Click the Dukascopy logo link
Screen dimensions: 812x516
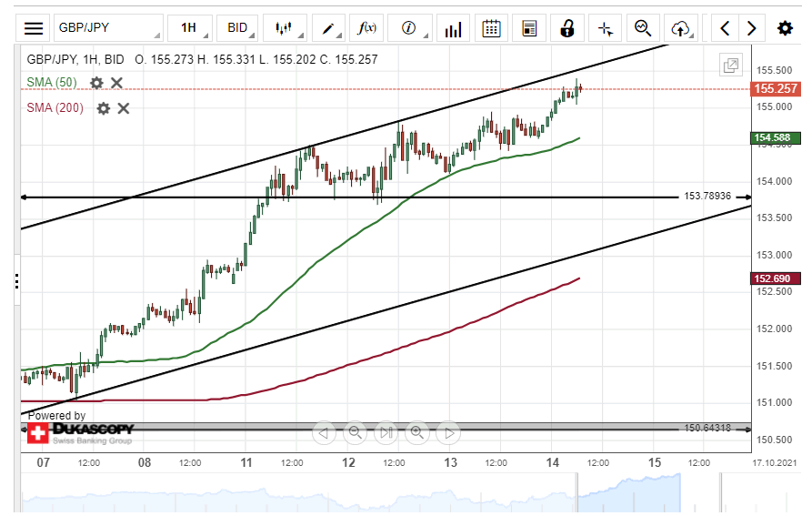(81, 433)
